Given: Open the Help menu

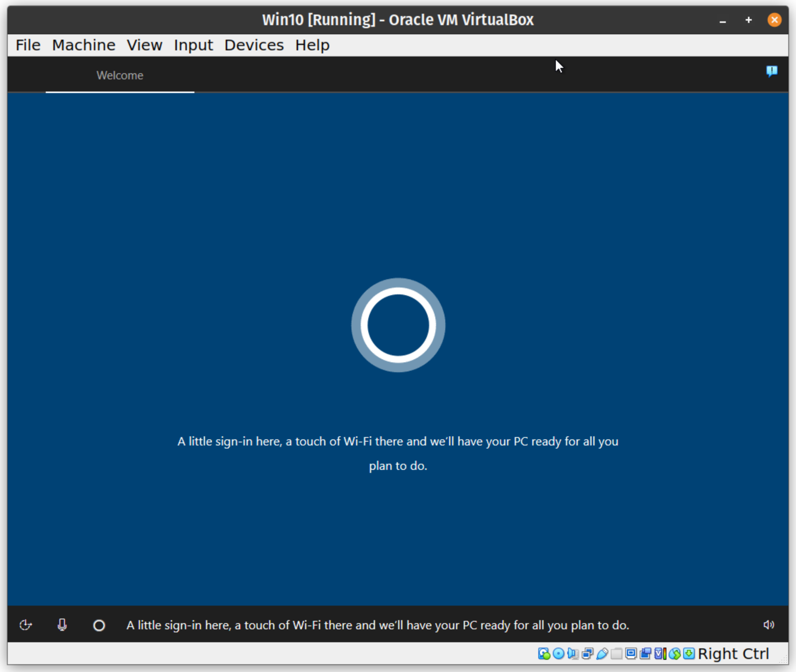Looking at the screenshot, I should point(312,45).
